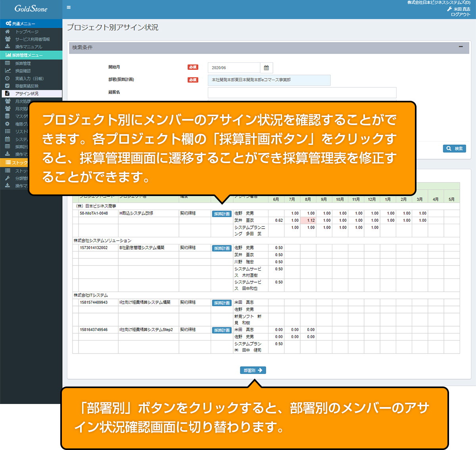Click project code 1581643749546
Viewport: 476px width, 450px height.
click(x=94, y=330)
